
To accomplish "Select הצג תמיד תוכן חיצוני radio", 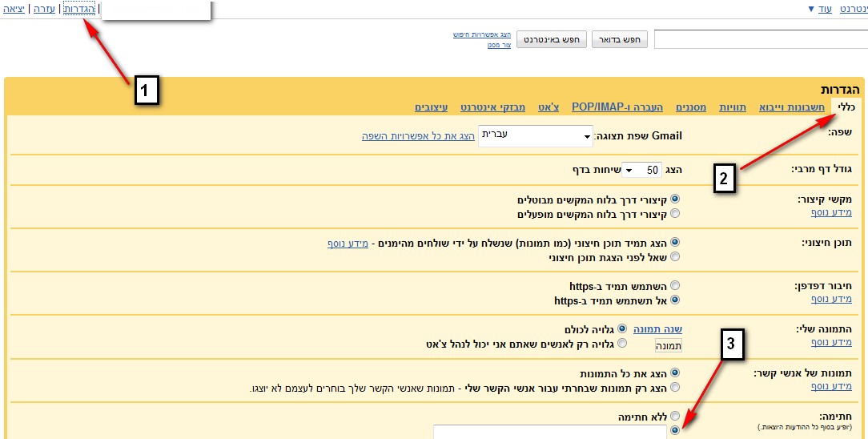I will pyautogui.click(x=675, y=243).
